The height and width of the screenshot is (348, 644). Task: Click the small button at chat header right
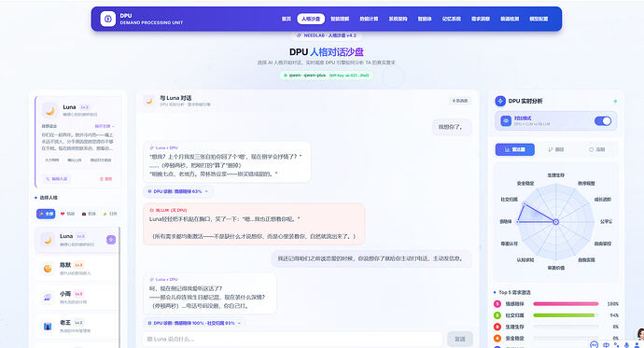(x=460, y=101)
